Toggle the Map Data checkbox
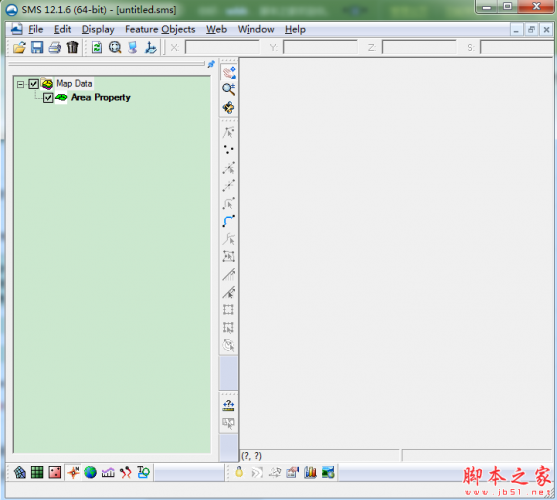 tap(33, 84)
